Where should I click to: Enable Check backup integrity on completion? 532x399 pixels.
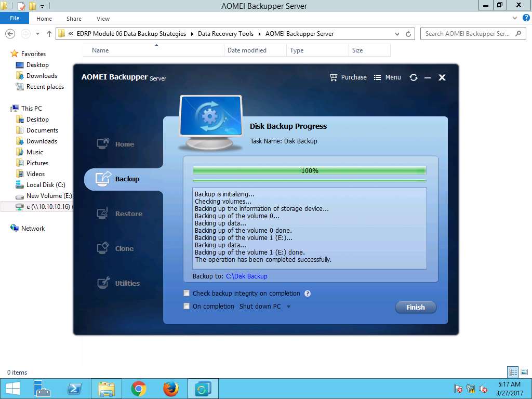[x=187, y=293]
